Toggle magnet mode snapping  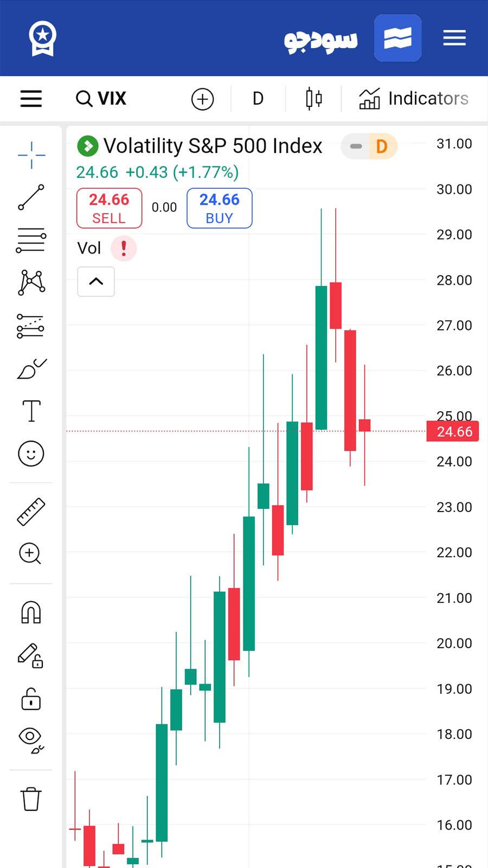point(31,612)
